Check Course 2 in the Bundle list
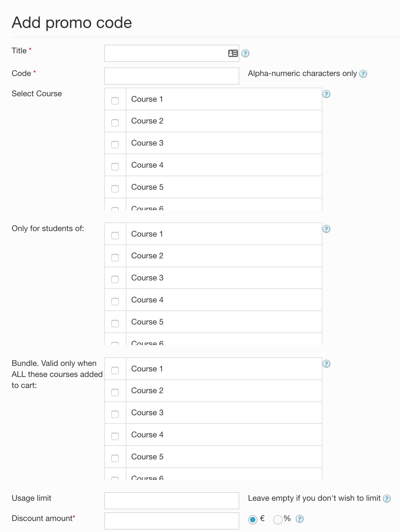 [x=115, y=392]
